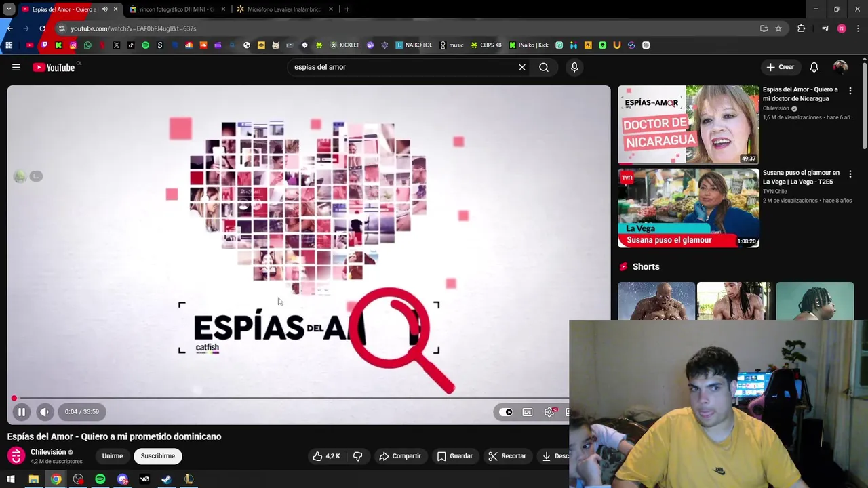The height and width of the screenshot is (488, 868).
Task: Open the Windows Start menu
Action: [x=11, y=479]
